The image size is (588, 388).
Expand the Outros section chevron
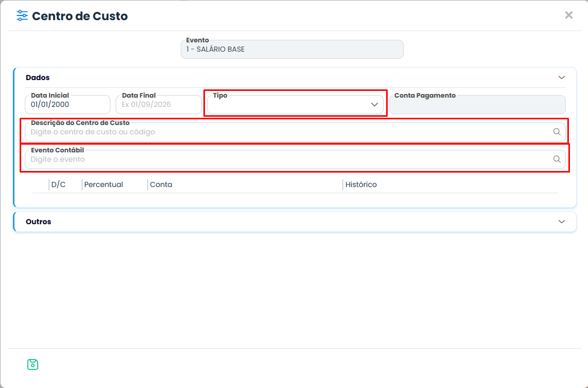coord(561,222)
